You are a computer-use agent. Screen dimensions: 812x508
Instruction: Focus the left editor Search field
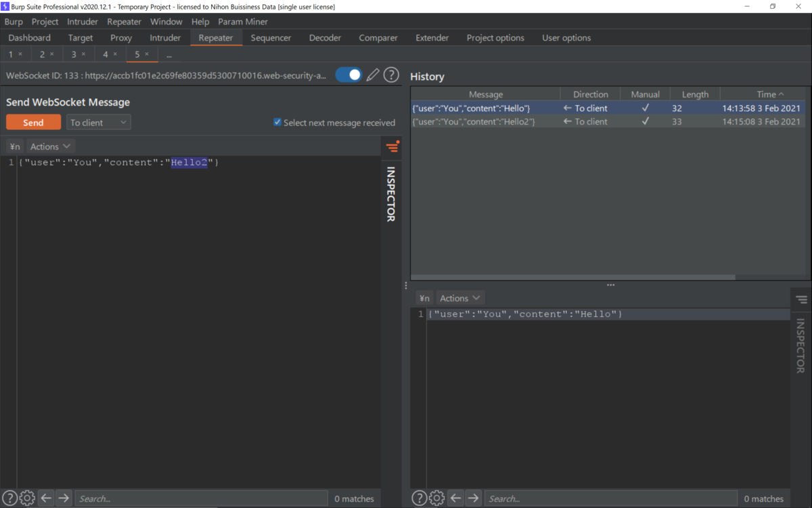pos(201,499)
